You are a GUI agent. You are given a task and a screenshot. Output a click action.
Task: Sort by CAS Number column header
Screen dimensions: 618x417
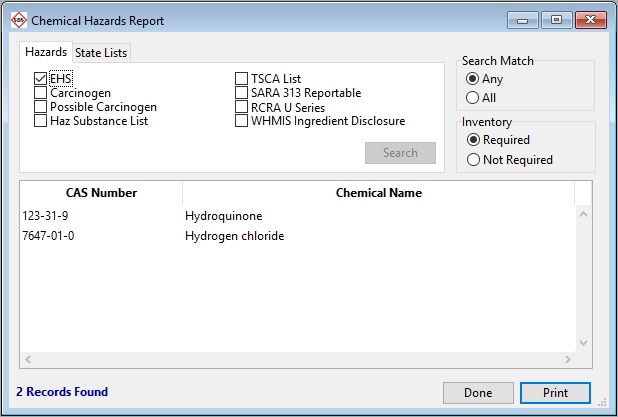[x=101, y=193]
